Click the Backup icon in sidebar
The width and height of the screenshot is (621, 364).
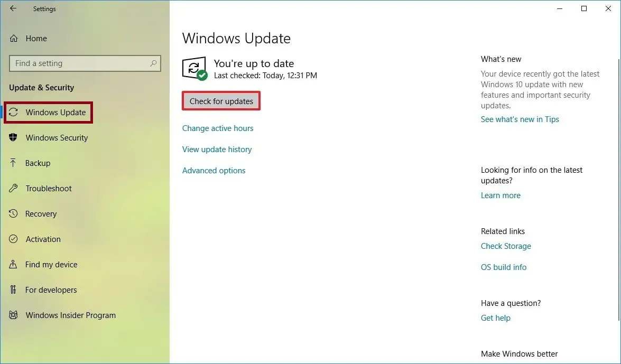[x=13, y=163]
